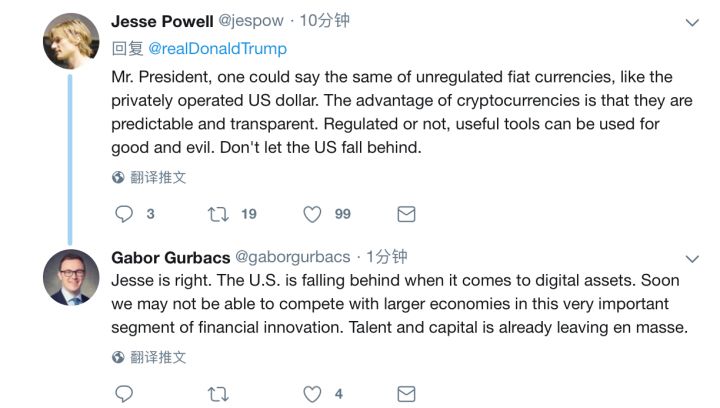Open more options for Gabor Gurbacs's tweet
This screenshot has width=720, height=408.
tap(691, 258)
